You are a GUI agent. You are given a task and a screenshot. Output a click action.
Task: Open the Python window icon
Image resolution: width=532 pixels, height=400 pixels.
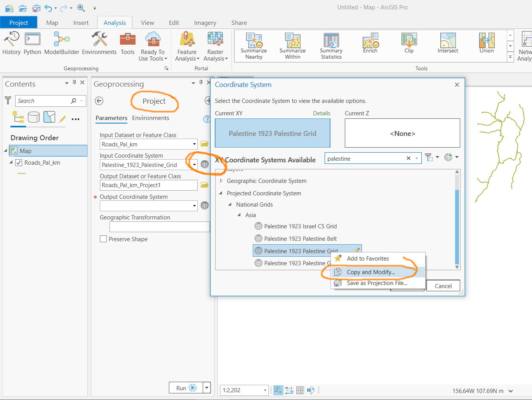coord(32,43)
